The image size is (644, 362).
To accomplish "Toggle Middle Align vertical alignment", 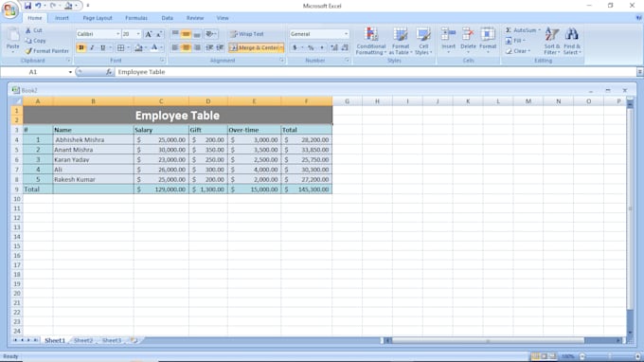I will [x=186, y=34].
